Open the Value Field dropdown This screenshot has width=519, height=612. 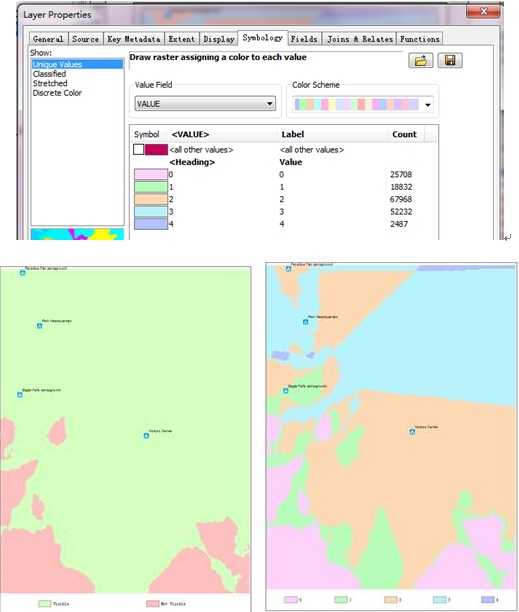(x=205, y=104)
